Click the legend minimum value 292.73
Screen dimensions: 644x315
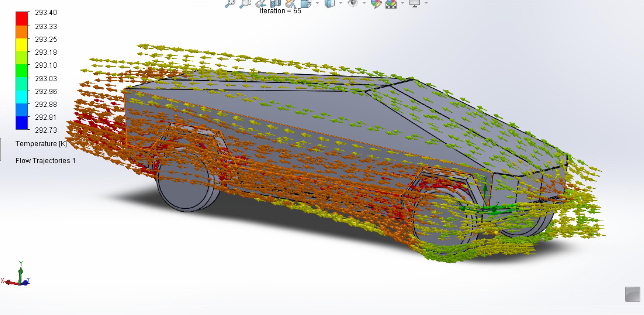point(46,130)
